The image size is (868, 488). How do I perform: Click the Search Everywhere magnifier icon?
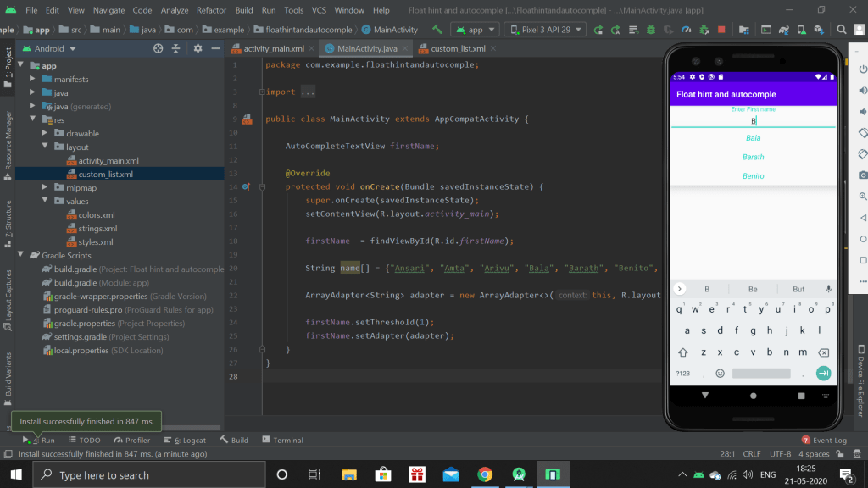click(843, 29)
